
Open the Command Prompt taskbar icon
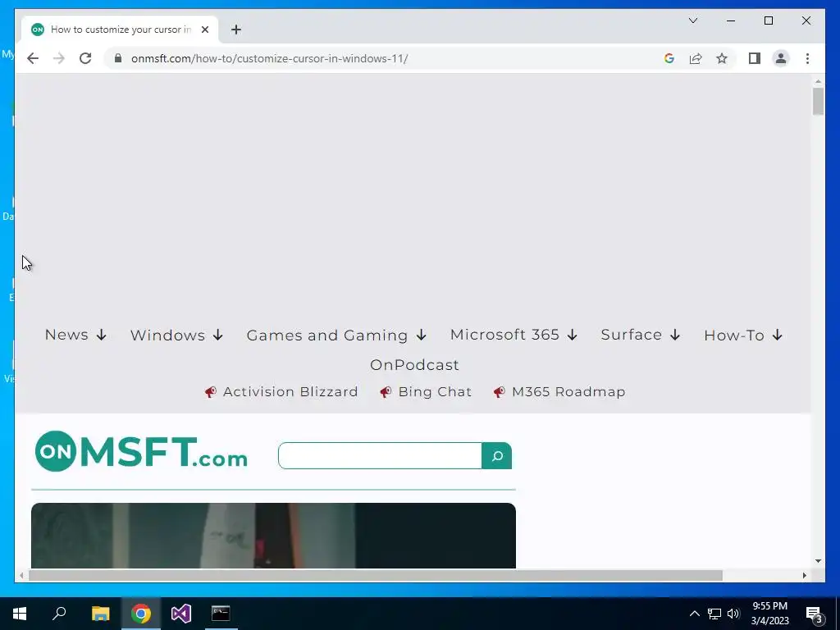[x=221, y=614]
